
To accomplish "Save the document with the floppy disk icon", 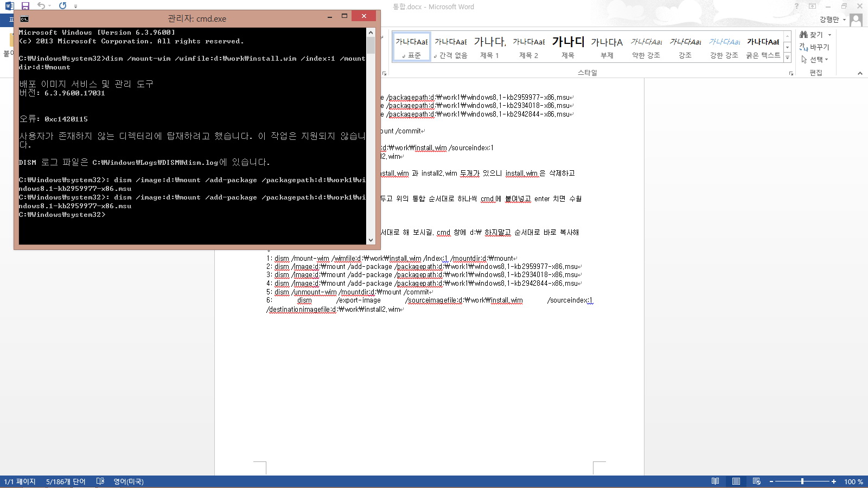I will [x=25, y=6].
